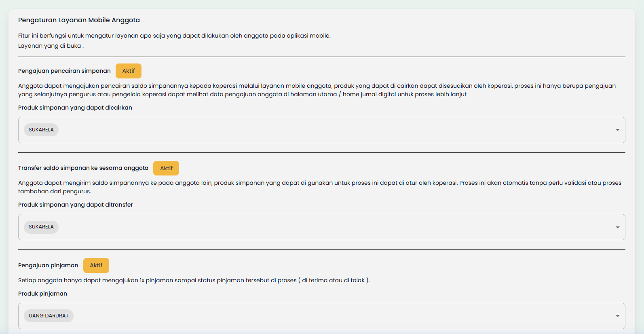Toggle Aktif button for Pengajuan pinjaman

pos(96,265)
